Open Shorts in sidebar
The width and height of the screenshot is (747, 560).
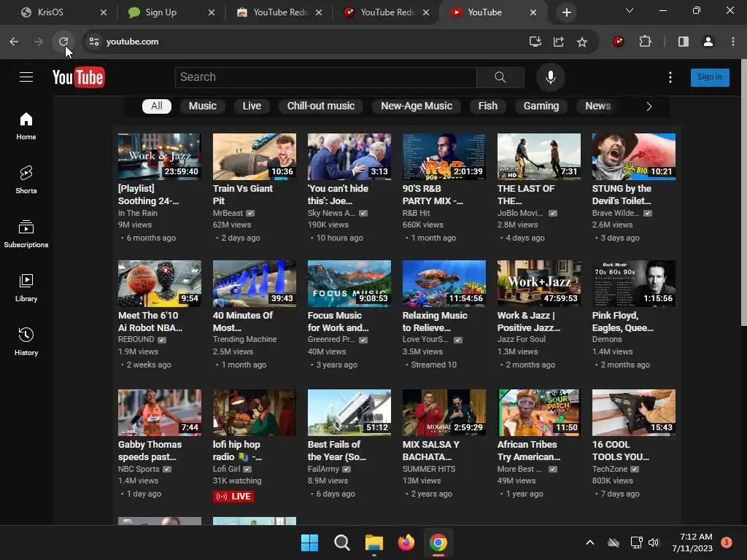click(x=26, y=180)
